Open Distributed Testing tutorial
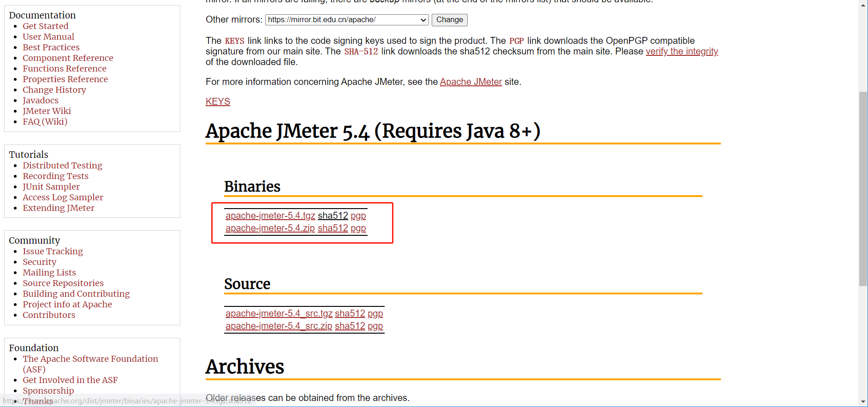 point(63,166)
